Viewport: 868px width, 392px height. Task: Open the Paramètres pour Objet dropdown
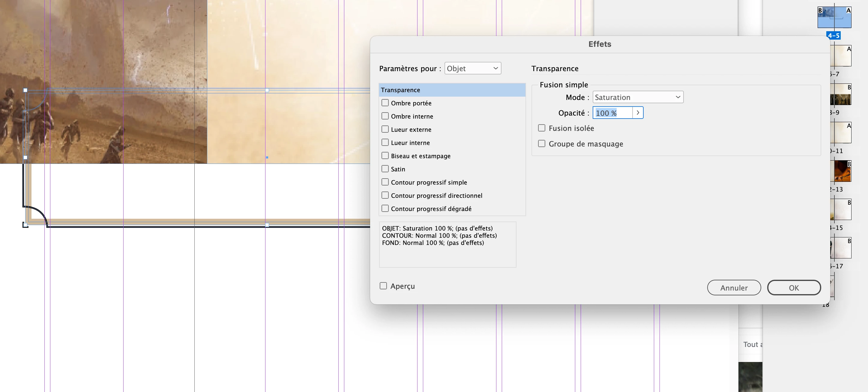click(472, 68)
